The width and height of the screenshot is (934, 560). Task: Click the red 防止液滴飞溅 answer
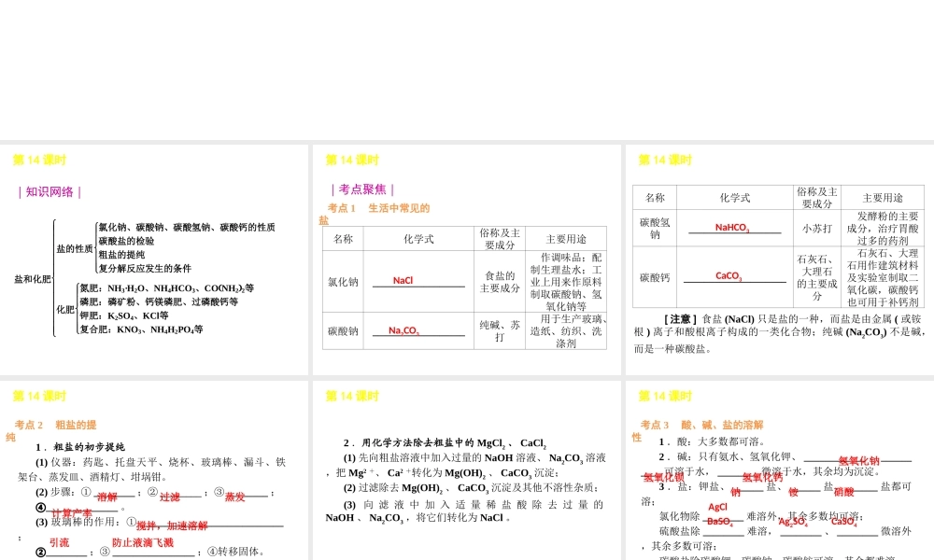point(143,542)
